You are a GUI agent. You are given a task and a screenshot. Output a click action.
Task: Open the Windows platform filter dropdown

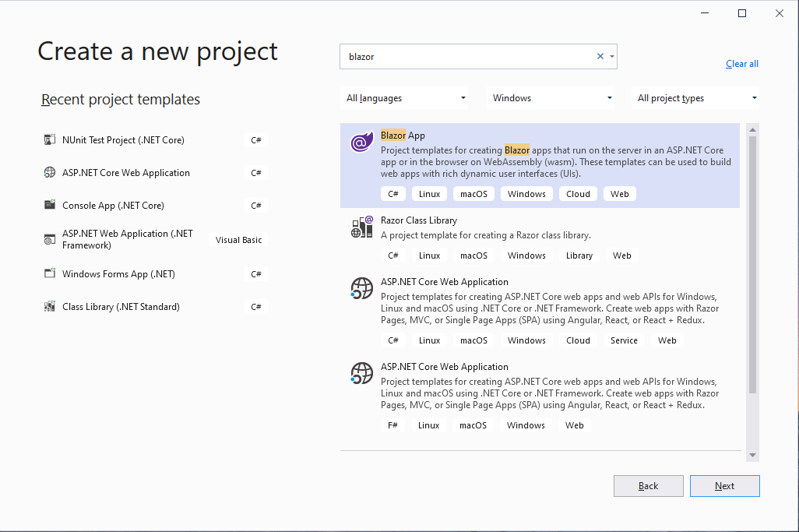(551, 98)
